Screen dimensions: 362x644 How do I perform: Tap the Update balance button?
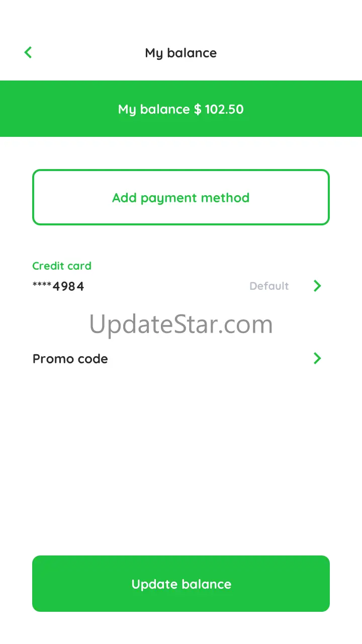[x=181, y=584]
